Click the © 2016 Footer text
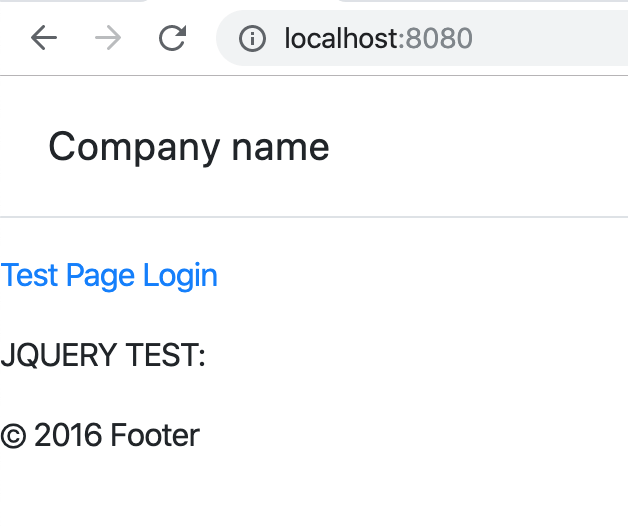The width and height of the screenshot is (628, 526). click(x=100, y=435)
